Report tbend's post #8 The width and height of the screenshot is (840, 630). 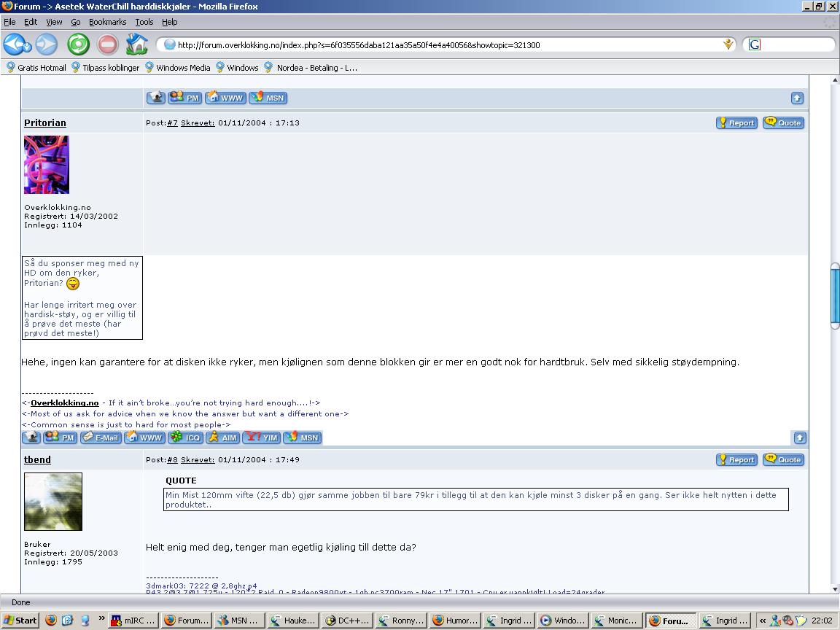coord(736,459)
